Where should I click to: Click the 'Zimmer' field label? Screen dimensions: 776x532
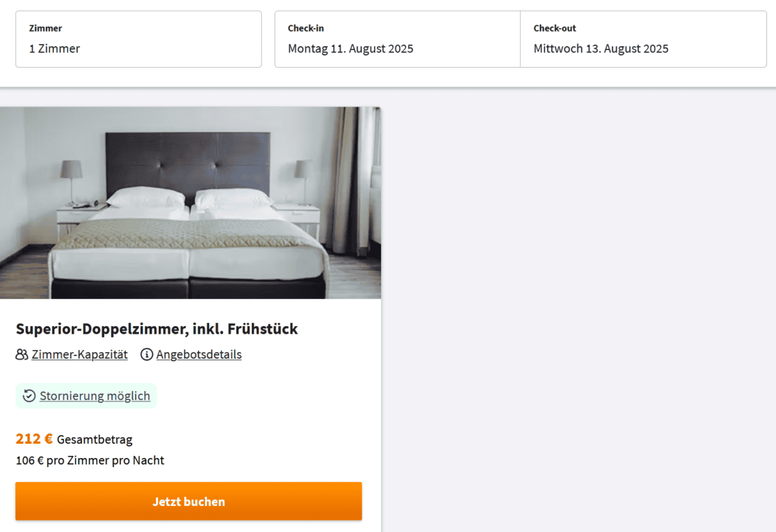pyautogui.click(x=45, y=28)
